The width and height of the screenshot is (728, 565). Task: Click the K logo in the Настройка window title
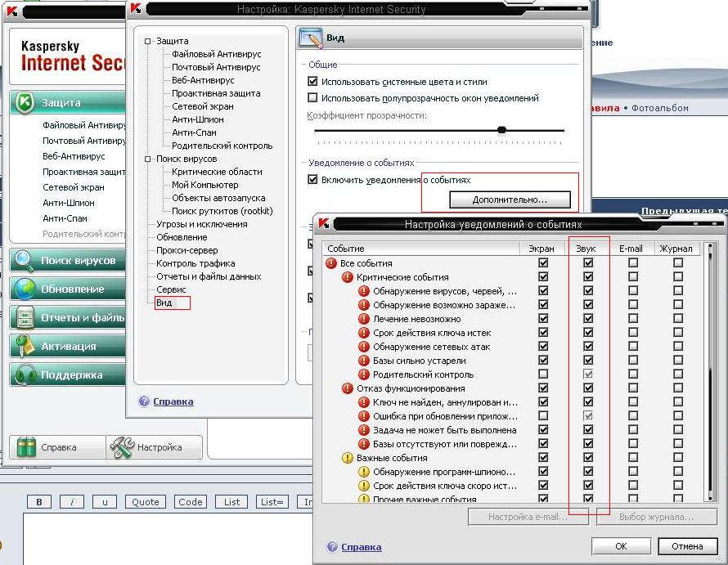136,8
